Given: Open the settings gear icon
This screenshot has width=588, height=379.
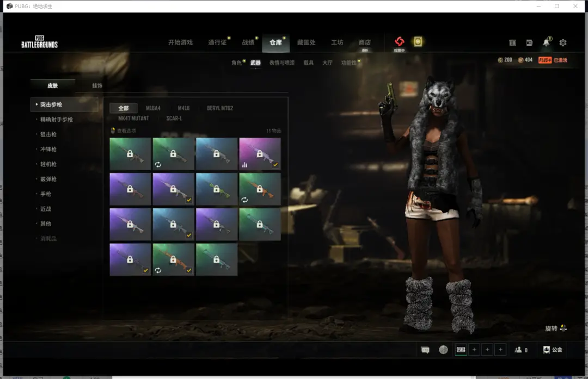Looking at the screenshot, I should pyautogui.click(x=563, y=42).
